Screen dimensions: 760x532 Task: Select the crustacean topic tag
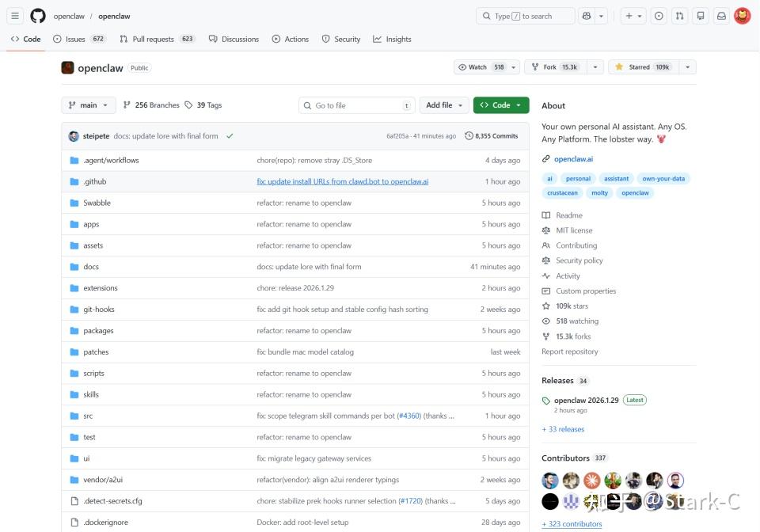(x=562, y=193)
